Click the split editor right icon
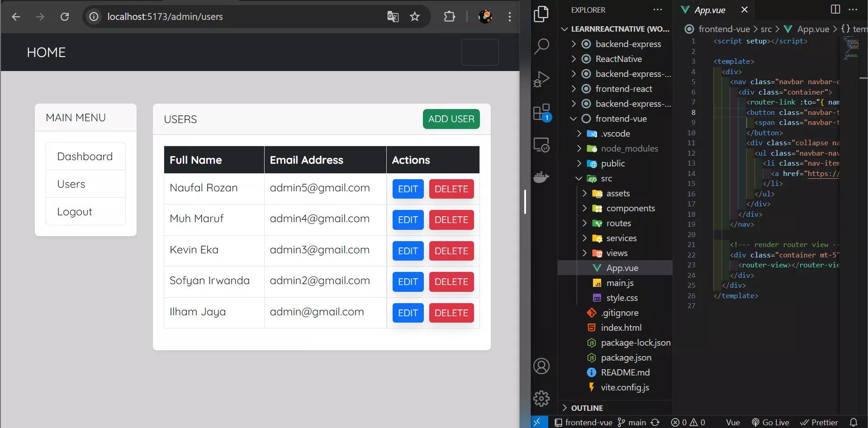 (x=835, y=10)
